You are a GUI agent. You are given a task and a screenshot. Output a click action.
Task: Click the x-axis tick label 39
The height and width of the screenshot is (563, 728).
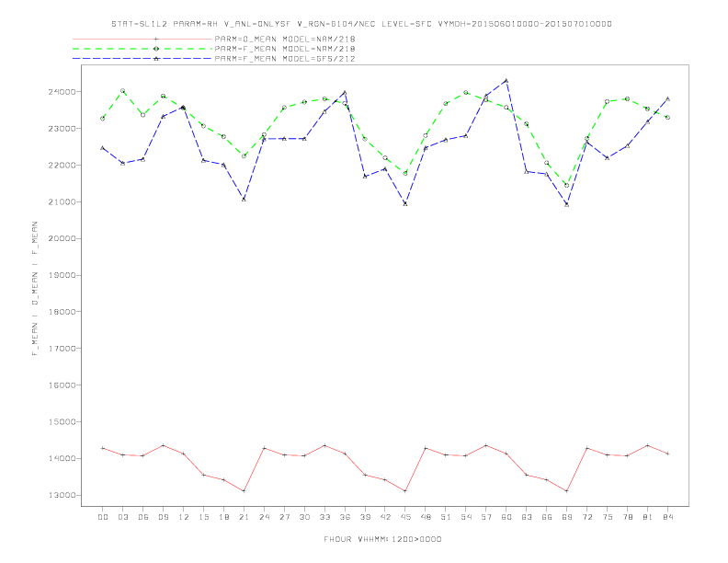coord(365,517)
